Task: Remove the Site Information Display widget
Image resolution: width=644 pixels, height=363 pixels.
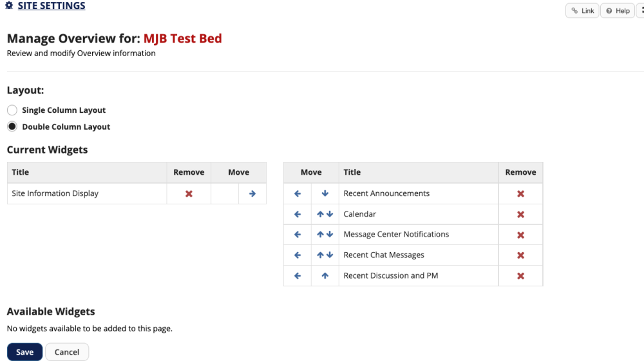Action: pos(189,193)
